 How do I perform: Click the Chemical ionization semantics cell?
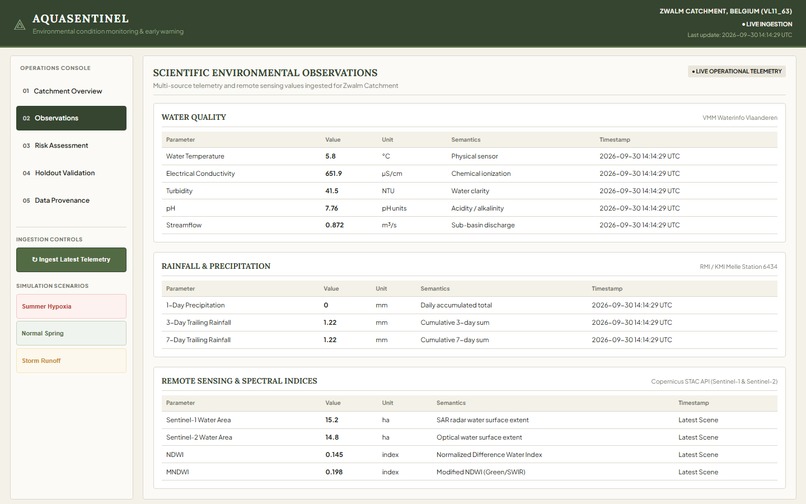tap(481, 174)
